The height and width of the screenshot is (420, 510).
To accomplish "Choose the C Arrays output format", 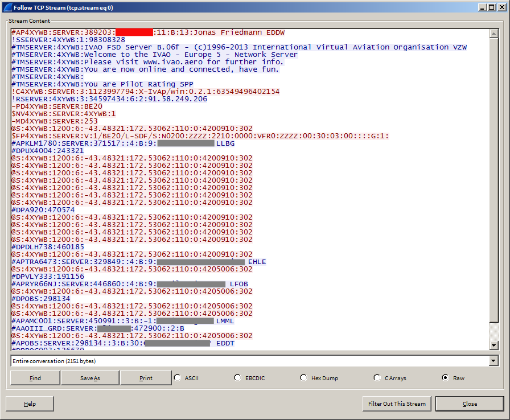I will coord(377,378).
